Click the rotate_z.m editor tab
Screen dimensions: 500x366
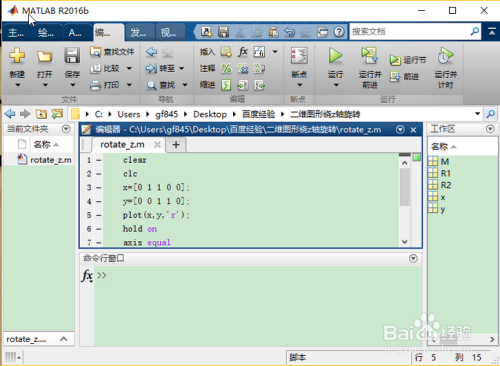[122, 145]
